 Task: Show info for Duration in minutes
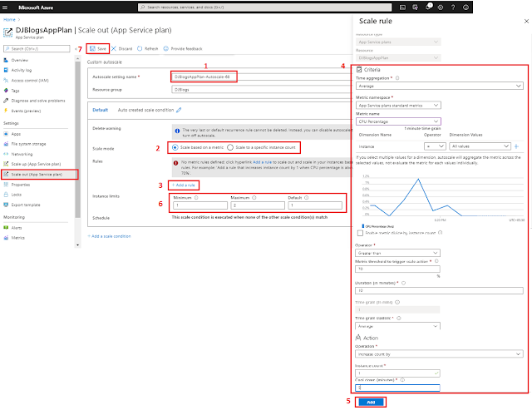point(404,283)
